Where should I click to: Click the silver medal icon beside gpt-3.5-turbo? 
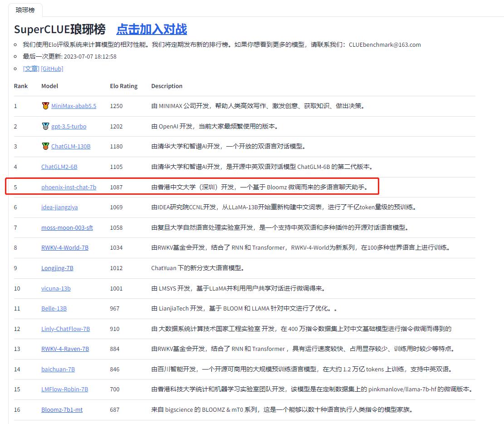(x=46, y=126)
